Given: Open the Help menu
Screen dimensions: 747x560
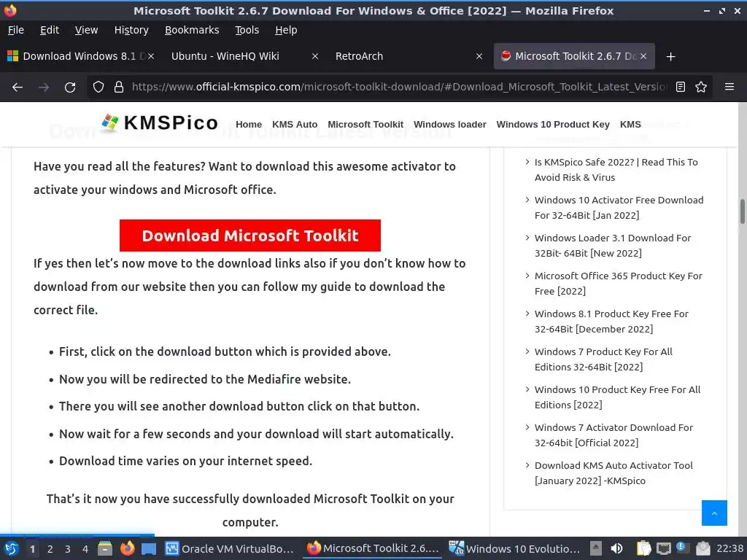Looking at the screenshot, I should (x=286, y=30).
